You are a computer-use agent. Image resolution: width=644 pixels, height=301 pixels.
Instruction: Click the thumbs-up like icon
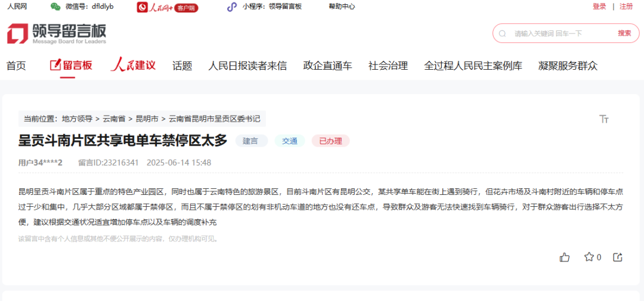(565, 257)
